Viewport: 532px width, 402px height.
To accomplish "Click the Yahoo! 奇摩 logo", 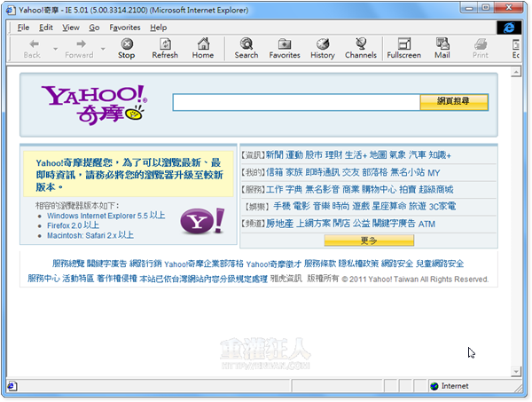I will tap(95, 105).
